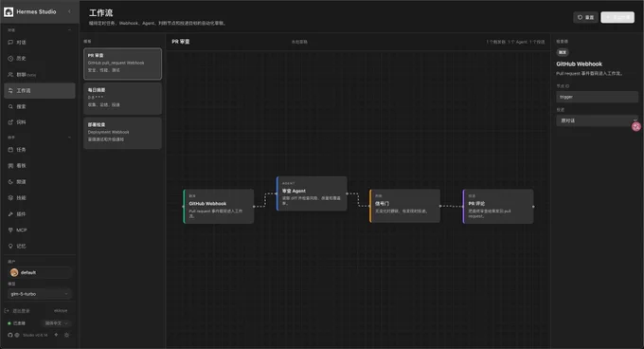Open the 搜索 search item in sidebar
The width and height of the screenshot is (644, 349).
(x=40, y=106)
